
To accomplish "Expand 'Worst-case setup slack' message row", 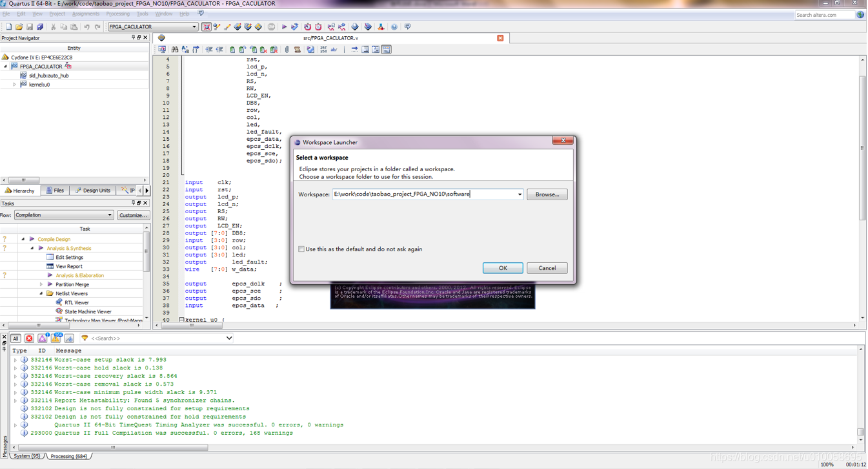I will point(15,360).
